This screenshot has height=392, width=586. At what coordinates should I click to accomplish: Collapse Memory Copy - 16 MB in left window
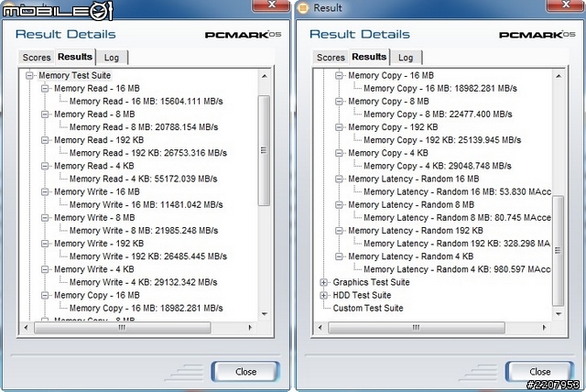tap(45, 295)
